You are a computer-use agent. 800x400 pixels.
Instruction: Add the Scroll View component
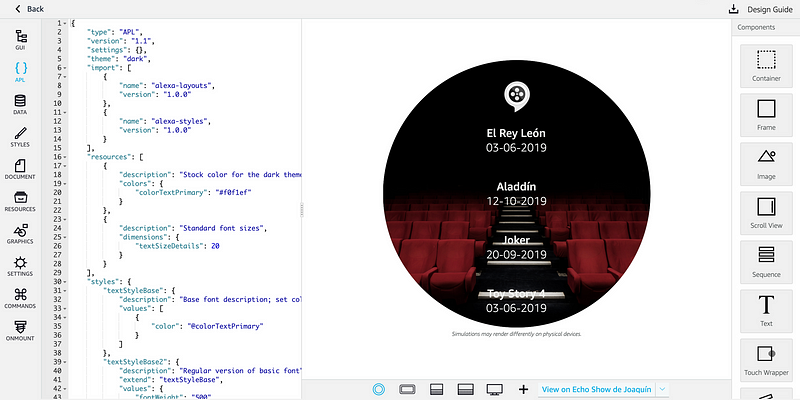(x=766, y=213)
